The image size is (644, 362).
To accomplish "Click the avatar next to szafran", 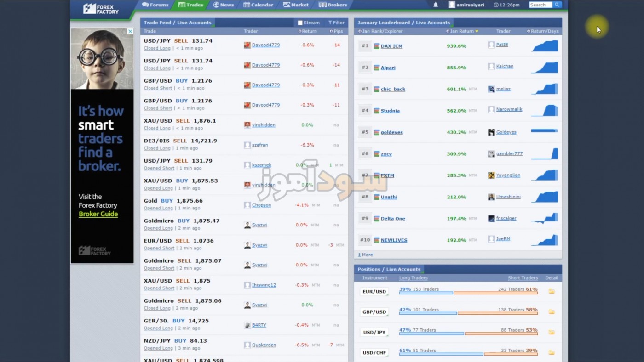I will (247, 145).
